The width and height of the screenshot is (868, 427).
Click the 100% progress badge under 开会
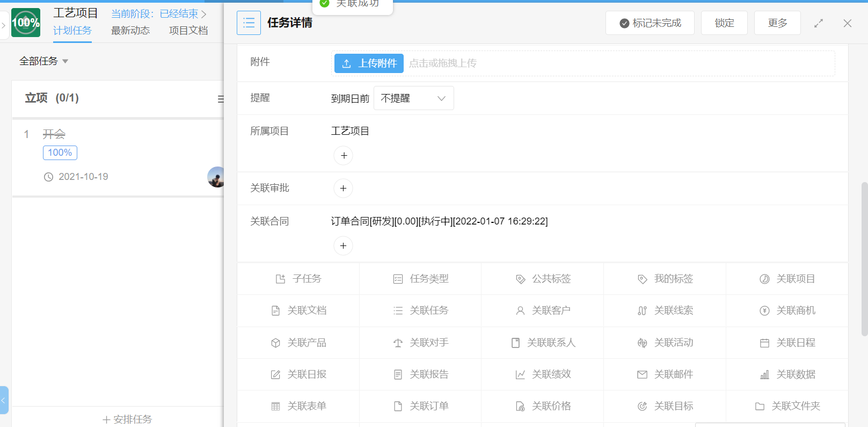click(60, 153)
